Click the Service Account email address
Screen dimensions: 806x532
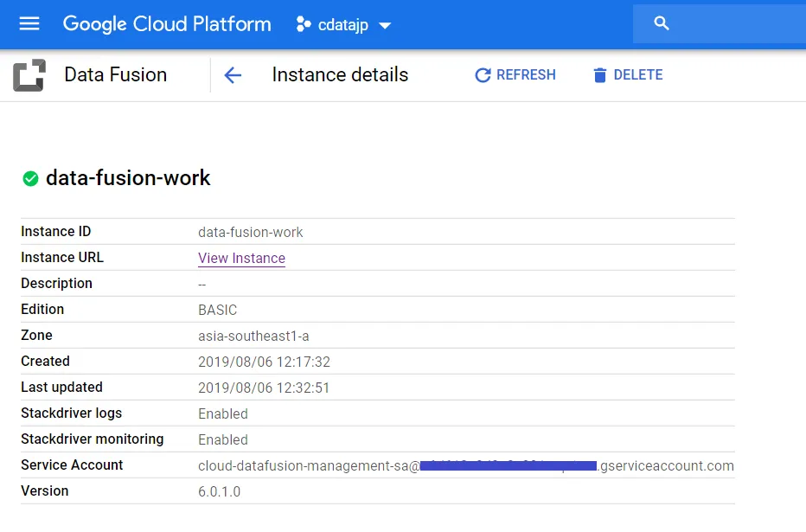pos(465,465)
